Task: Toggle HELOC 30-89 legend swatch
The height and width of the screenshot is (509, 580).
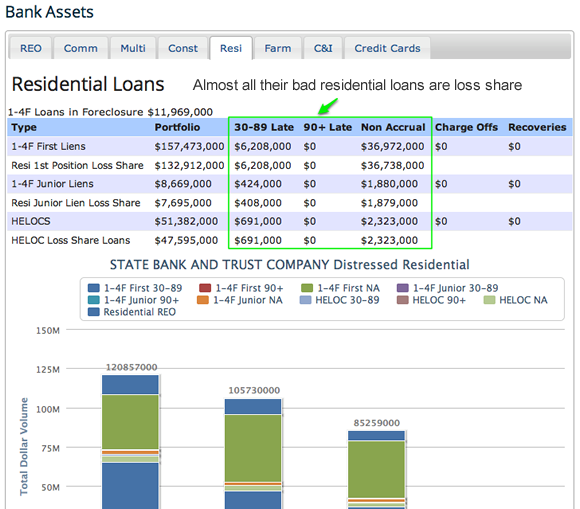Action: pyautogui.click(x=305, y=300)
